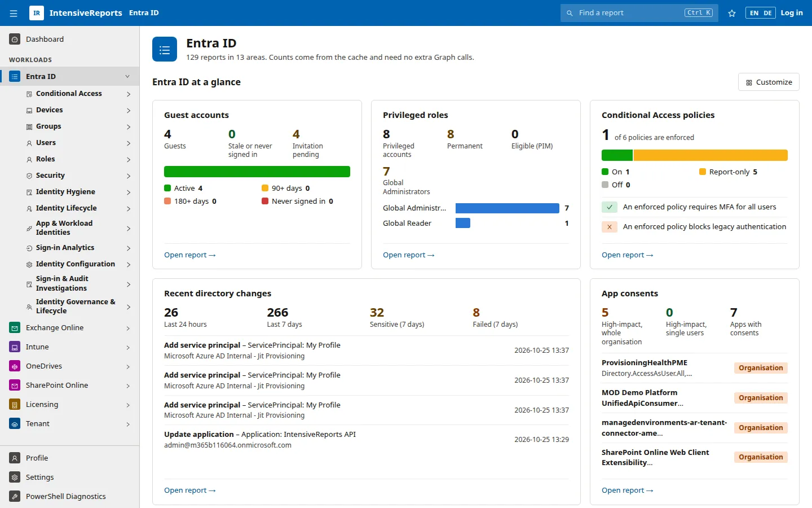This screenshot has height=508, width=812.
Task: Click the green guest accounts activity bar
Action: [x=257, y=172]
